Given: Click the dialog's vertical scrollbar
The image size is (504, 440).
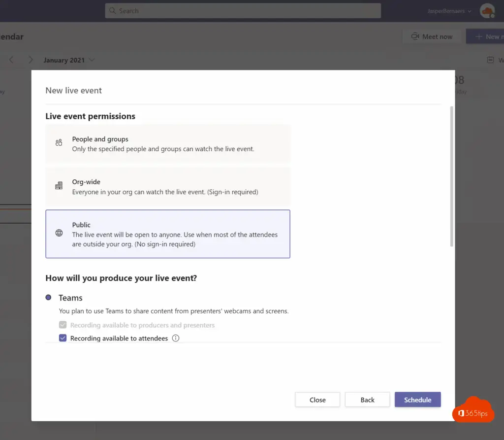Looking at the screenshot, I should click(x=452, y=176).
